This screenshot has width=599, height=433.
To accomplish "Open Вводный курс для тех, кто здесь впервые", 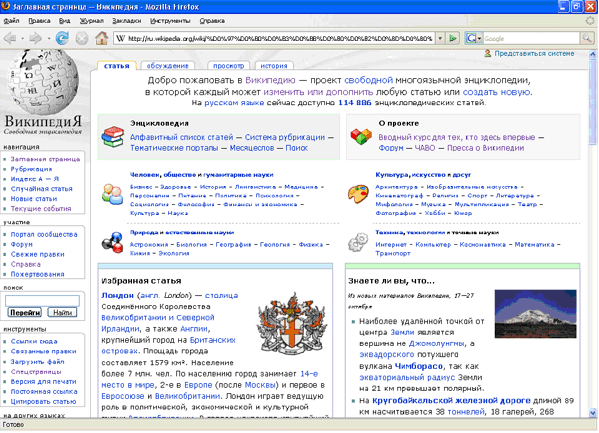I will (x=457, y=137).
